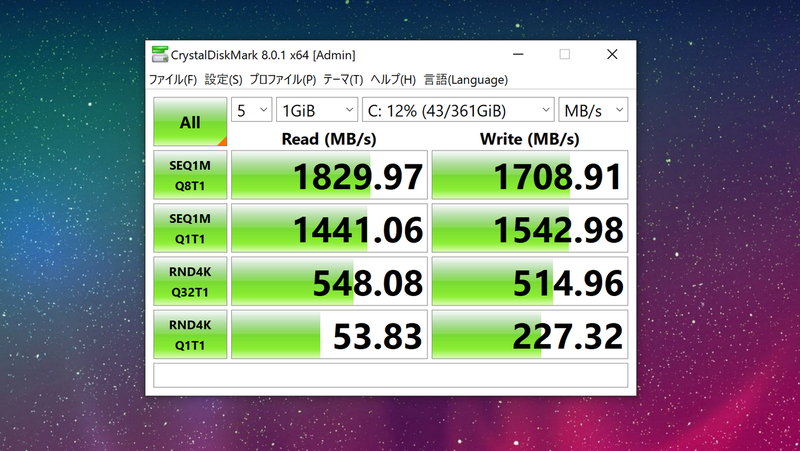Screen dimensions: 800x451
Task: Start the RND4K Q32T1 benchmark
Action: point(190,281)
